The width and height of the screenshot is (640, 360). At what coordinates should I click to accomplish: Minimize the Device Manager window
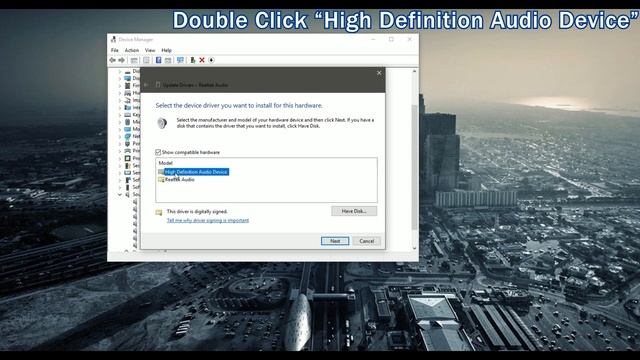[x=373, y=39]
